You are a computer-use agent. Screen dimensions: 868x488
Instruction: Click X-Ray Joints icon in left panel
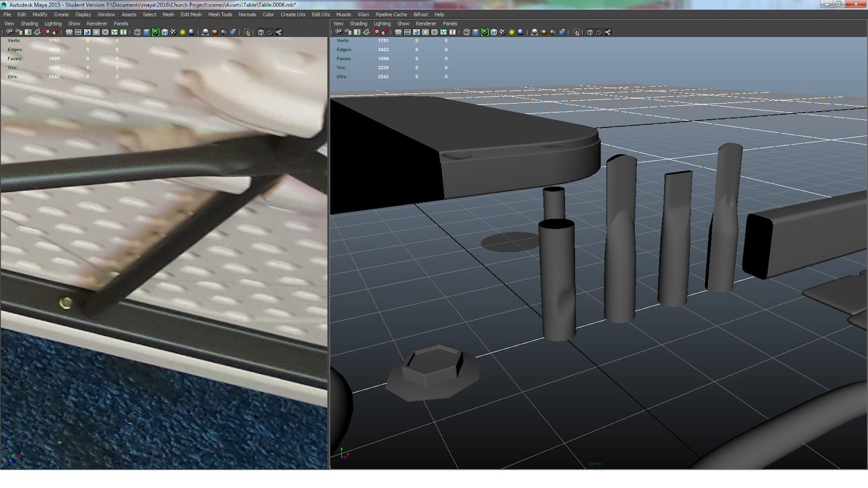coord(279,32)
